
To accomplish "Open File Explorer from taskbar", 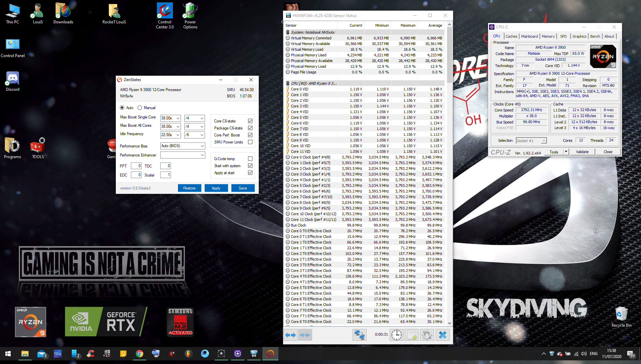I will click(25, 354).
